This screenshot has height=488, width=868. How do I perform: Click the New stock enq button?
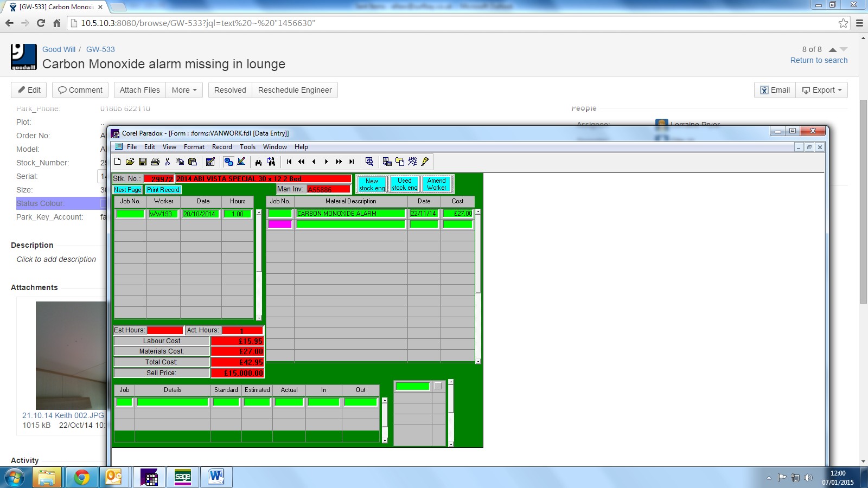pos(372,184)
